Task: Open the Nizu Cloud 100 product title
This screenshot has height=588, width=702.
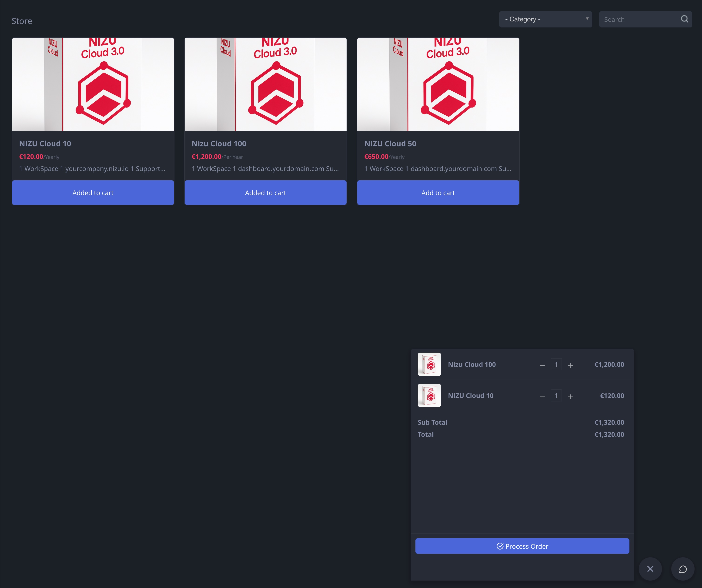Action: [219, 144]
